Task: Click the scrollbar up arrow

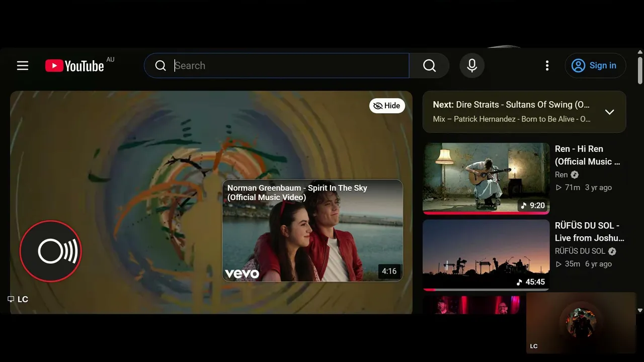Action: tap(640, 52)
